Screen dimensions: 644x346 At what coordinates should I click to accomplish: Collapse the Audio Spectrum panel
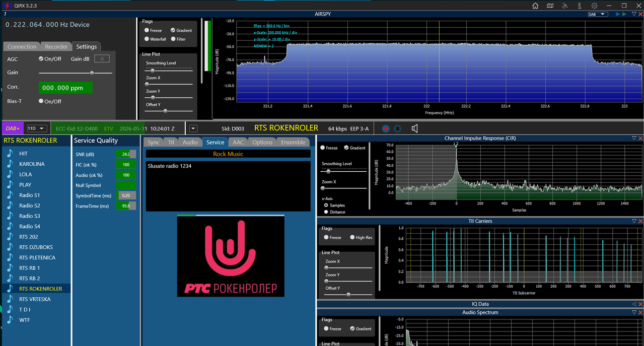tap(634, 313)
